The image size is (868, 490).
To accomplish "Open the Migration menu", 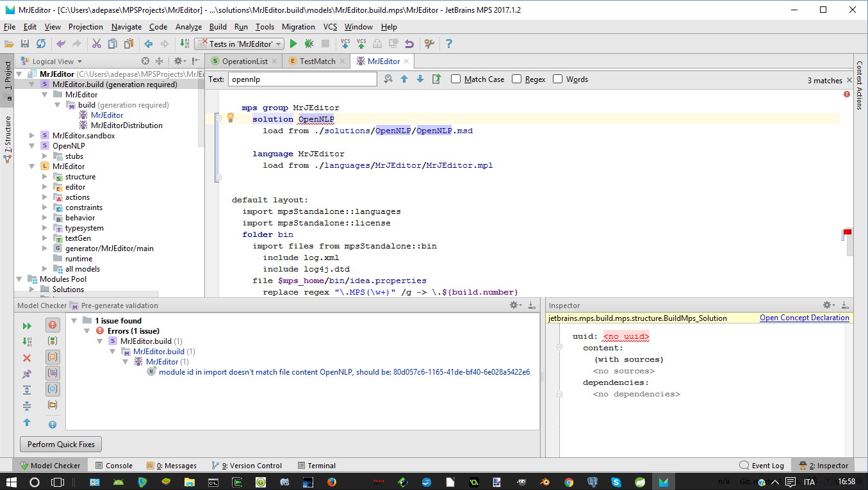I will tap(298, 27).
